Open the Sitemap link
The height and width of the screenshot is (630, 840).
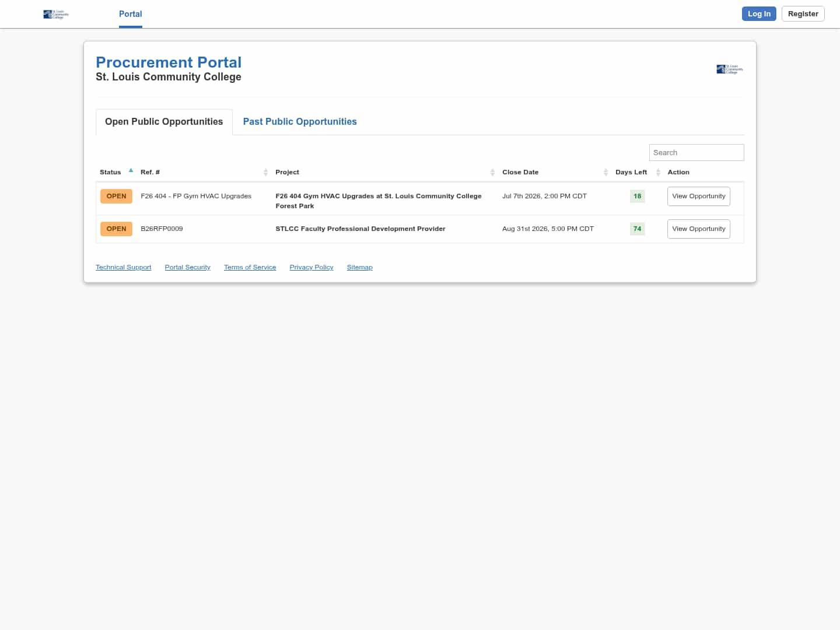[x=360, y=267]
